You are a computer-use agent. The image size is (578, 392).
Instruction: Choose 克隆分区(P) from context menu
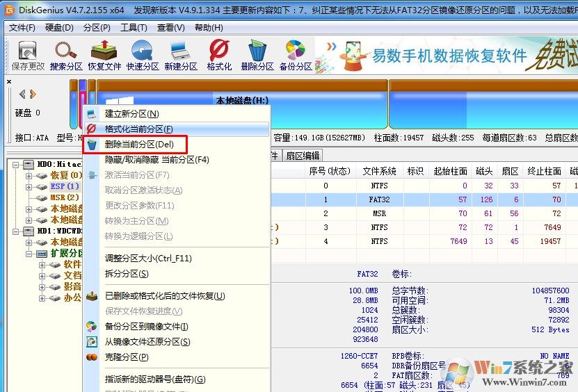pos(126,357)
